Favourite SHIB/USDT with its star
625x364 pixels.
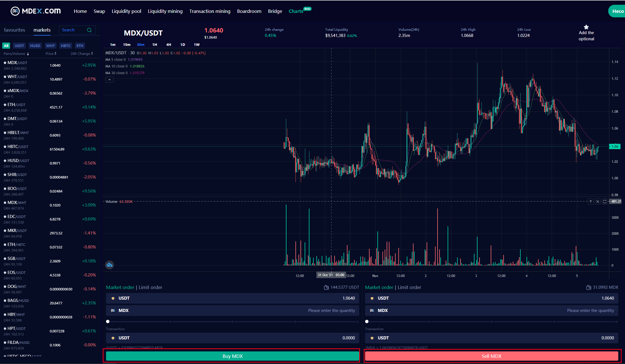coord(5,175)
